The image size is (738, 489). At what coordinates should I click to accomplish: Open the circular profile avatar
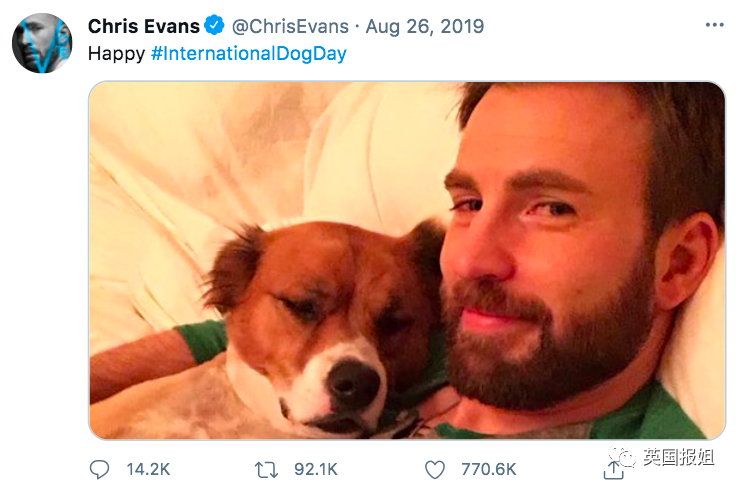(42, 43)
